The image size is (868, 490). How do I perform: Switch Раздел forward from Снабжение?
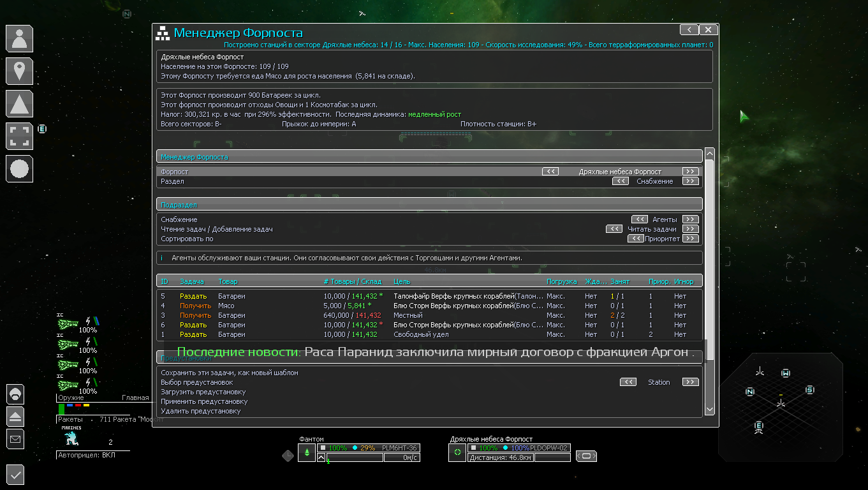pyautogui.click(x=690, y=181)
